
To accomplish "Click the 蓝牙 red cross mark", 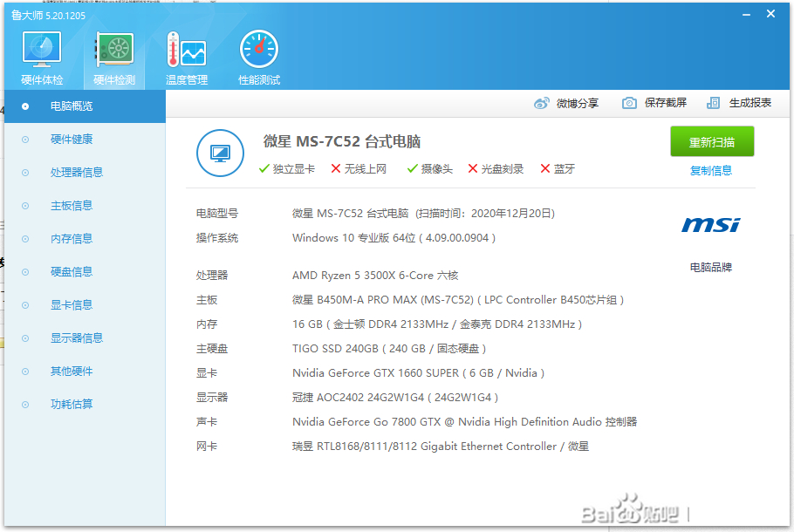I will tap(544, 168).
